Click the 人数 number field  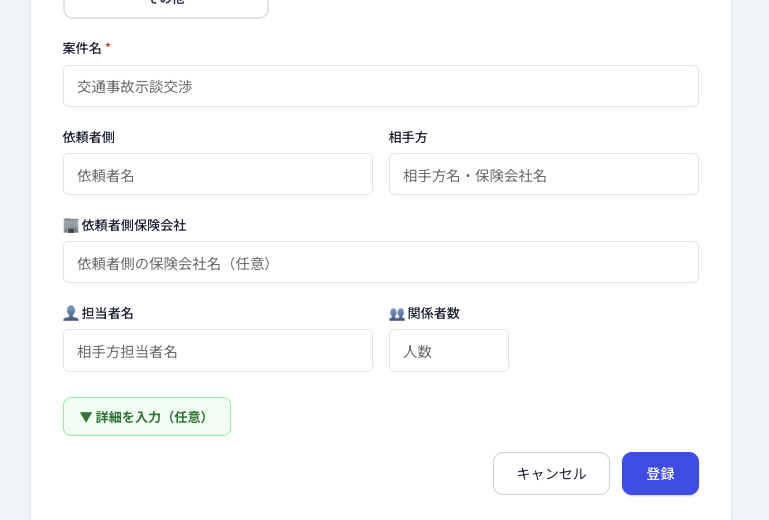pos(448,350)
